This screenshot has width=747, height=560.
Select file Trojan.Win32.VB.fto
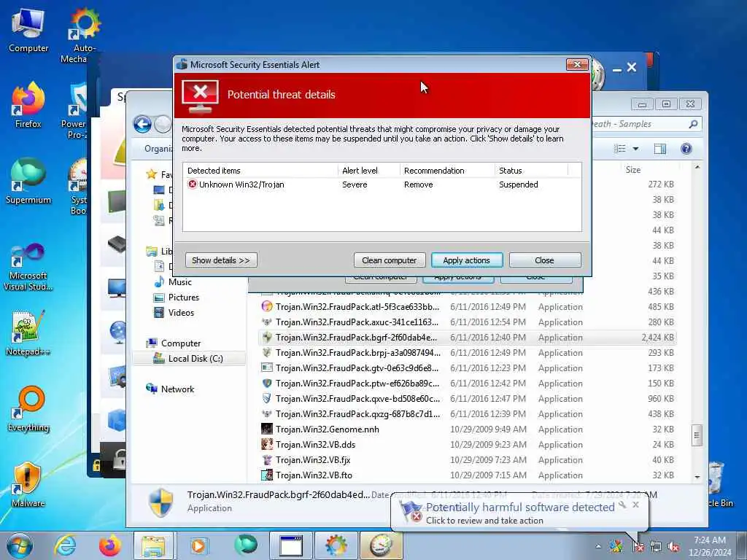point(467,475)
